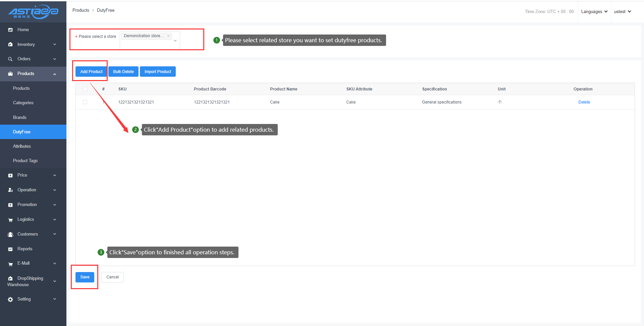Open the Languages dropdown
The height and width of the screenshot is (326, 644).
click(x=594, y=12)
